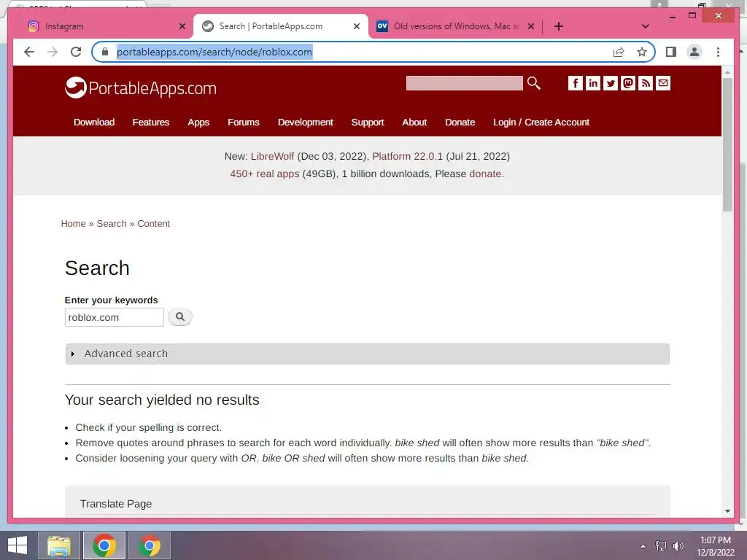Toggle the browser side panel icon

pyautogui.click(x=671, y=52)
